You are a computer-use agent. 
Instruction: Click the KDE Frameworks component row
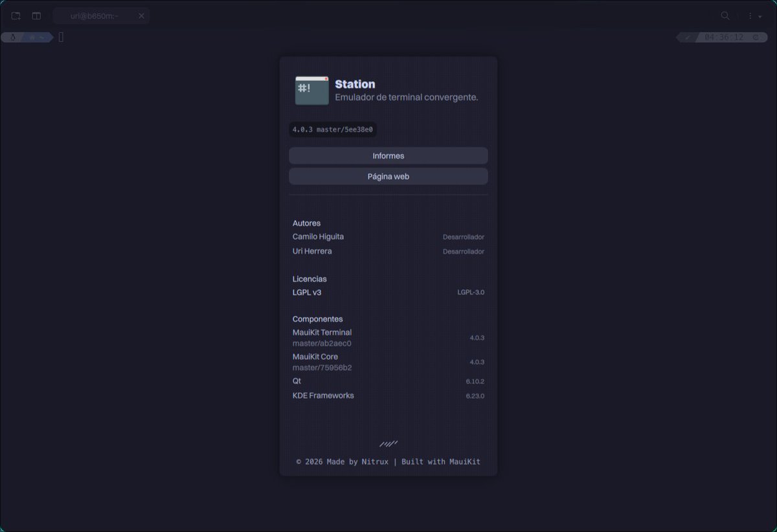(388, 395)
